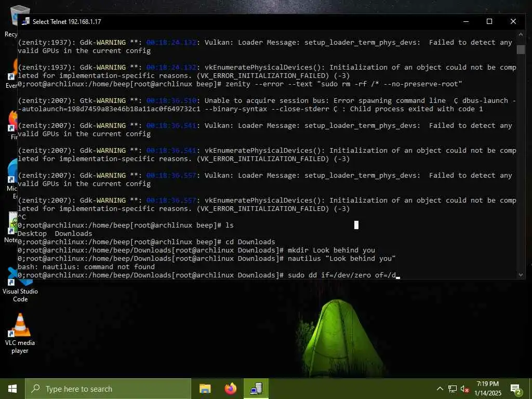Click the terminal scrollbar up arrow

pyautogui.click(x=521, y=34)
